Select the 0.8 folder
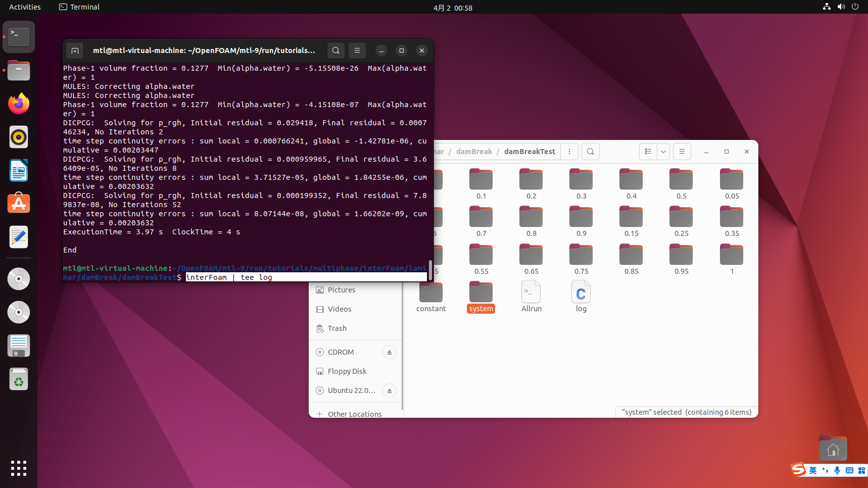The image size is (868, 488). pos(531,221)
